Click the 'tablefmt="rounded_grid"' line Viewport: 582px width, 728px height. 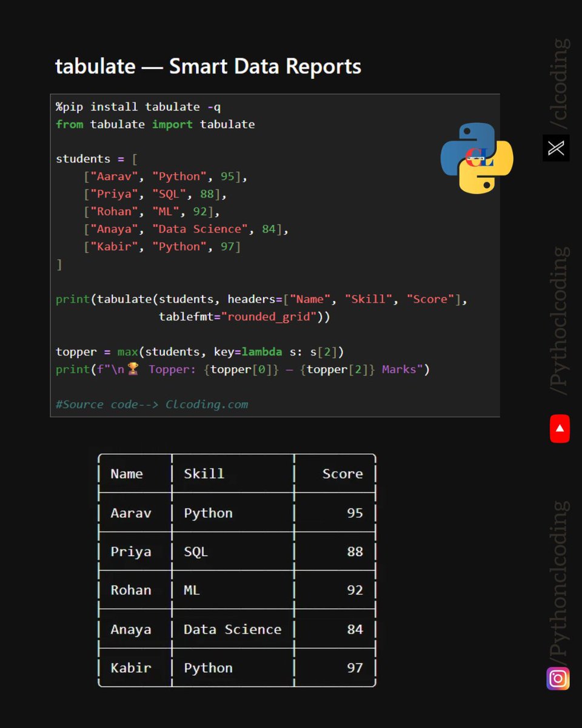[244, 317]
